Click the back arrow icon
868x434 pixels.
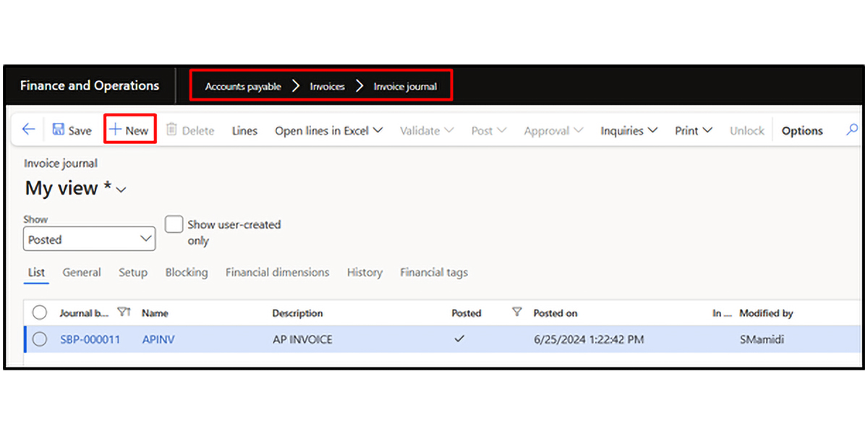coord(28,130)
